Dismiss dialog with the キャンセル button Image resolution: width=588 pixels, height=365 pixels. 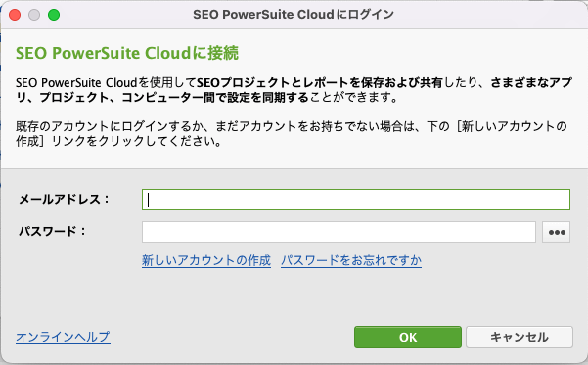(x=520, y=337)
